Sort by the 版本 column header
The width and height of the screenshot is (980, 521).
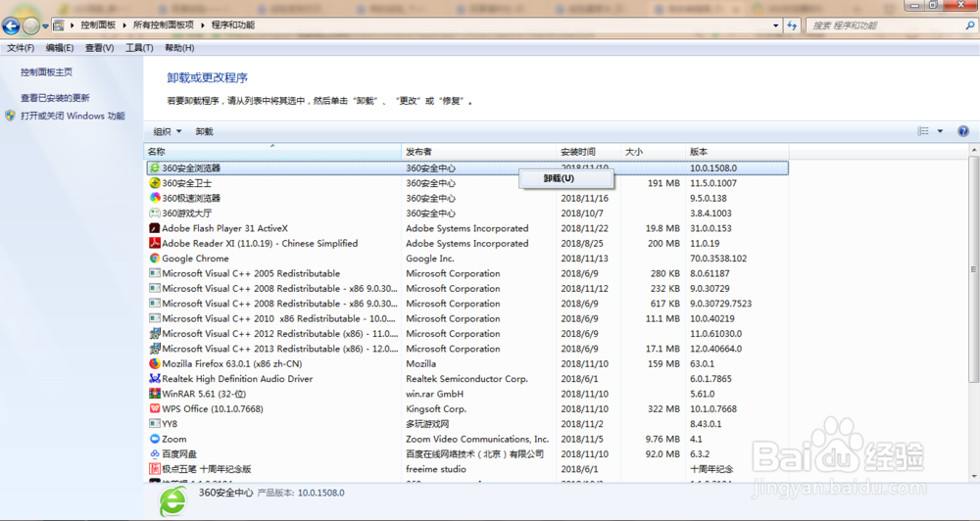(x=737, y=152)
